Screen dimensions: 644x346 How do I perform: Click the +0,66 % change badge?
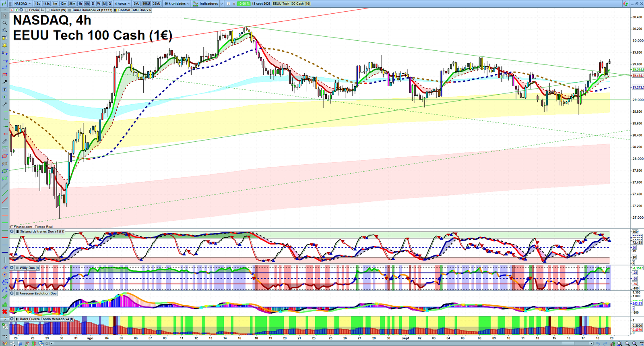[244, 4]
